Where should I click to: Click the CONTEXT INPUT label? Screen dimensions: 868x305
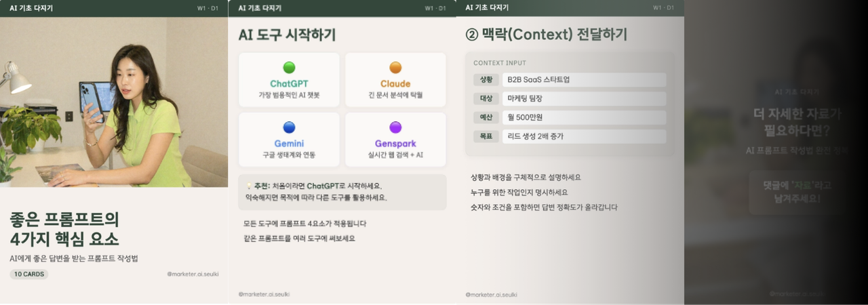coord(500,63)
